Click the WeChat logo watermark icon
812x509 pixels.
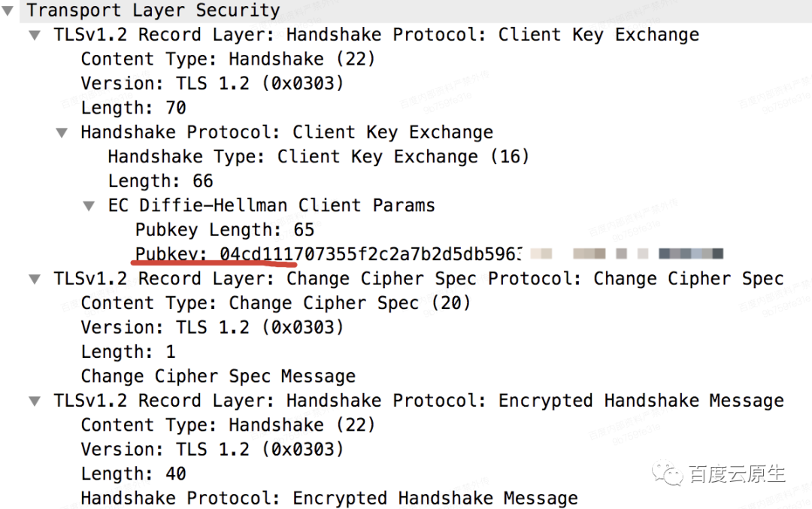click(x=668, y=474)
